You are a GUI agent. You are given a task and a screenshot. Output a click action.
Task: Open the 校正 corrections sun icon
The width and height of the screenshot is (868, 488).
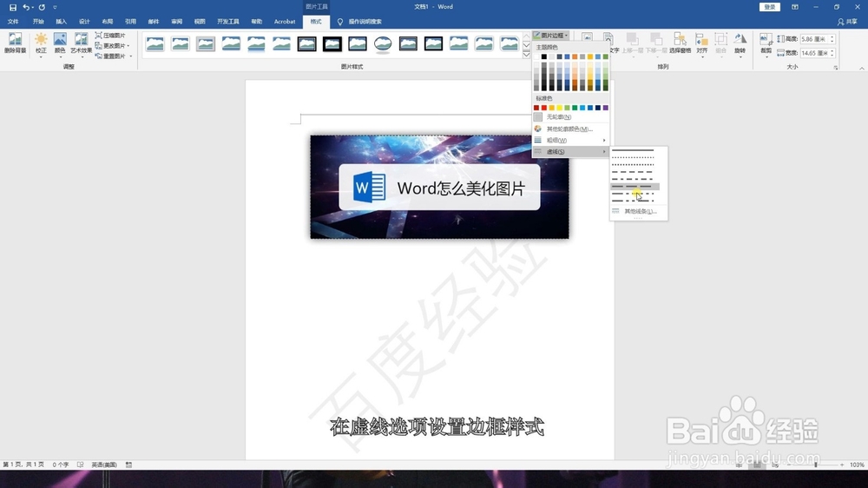[x=41, y=44]
